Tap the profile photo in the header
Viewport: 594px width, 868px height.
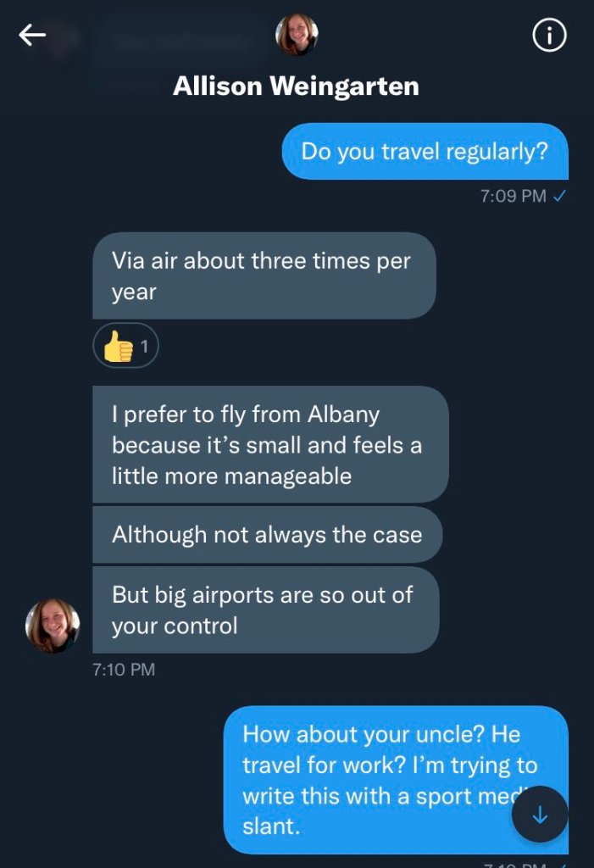click(x=297, y=35)
